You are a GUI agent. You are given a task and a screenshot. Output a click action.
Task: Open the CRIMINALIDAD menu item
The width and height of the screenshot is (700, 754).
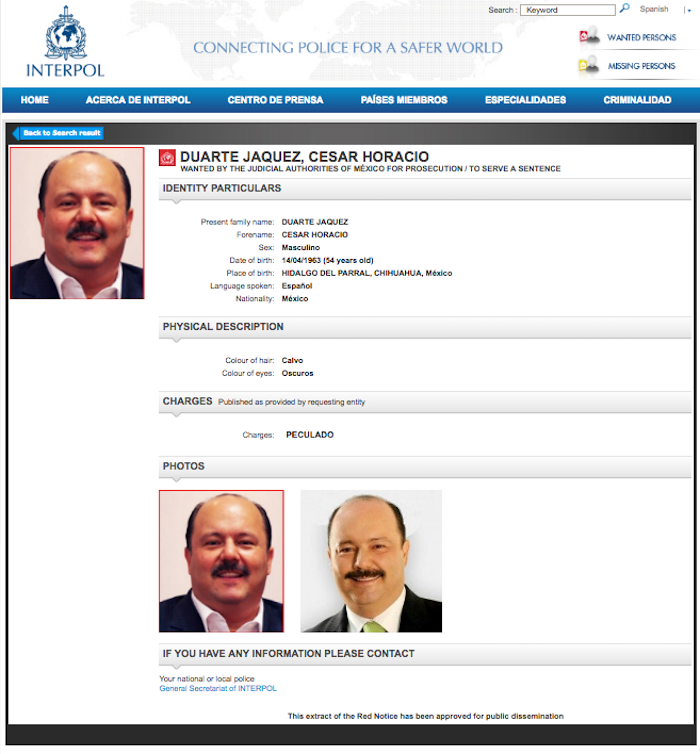tap(637, 100)
